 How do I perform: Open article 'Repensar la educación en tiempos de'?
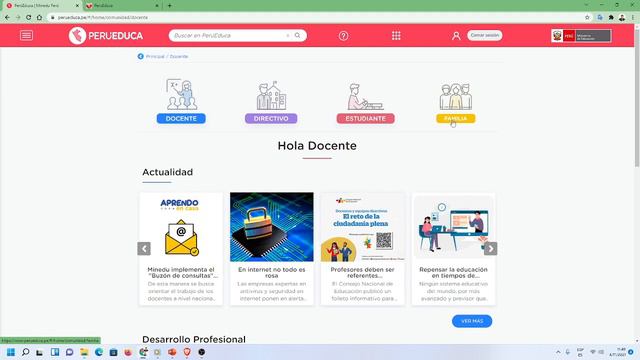click(453, 273)
